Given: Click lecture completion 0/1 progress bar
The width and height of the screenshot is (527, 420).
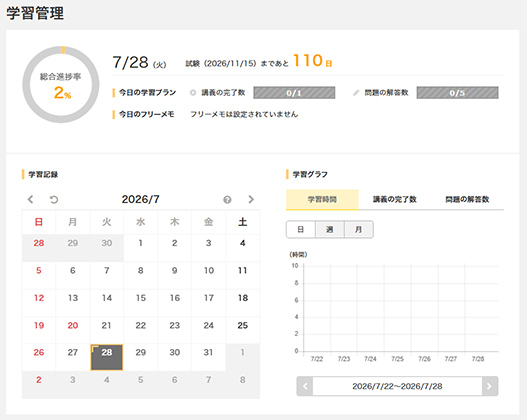Looking at the screenshot, I should [x=294, y=93].
